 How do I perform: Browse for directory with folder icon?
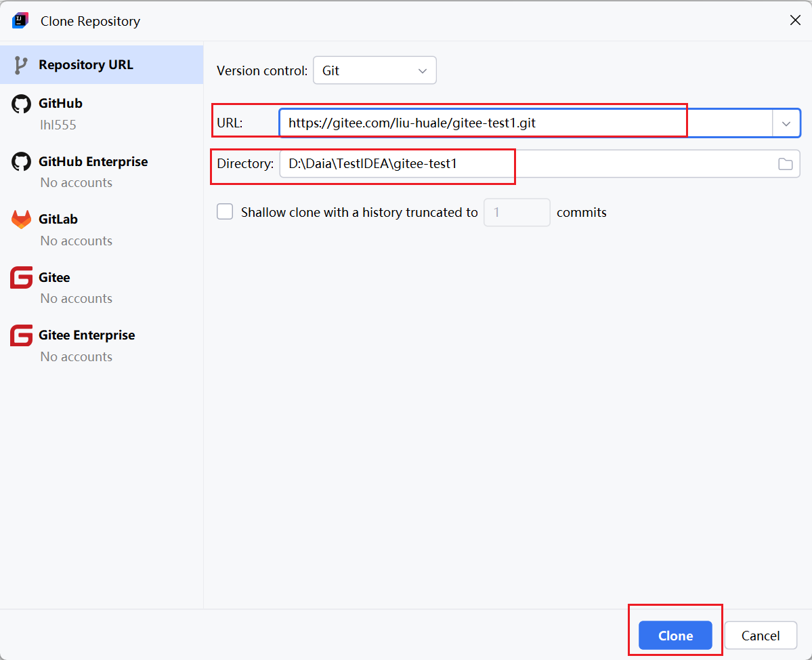click(785, 164)
